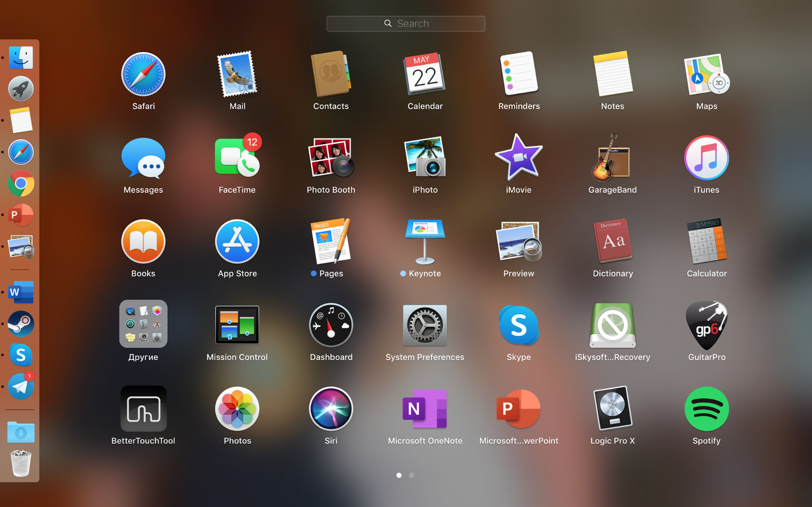Open the Contacts app
The image size is (812, 507).
point(331,74)
